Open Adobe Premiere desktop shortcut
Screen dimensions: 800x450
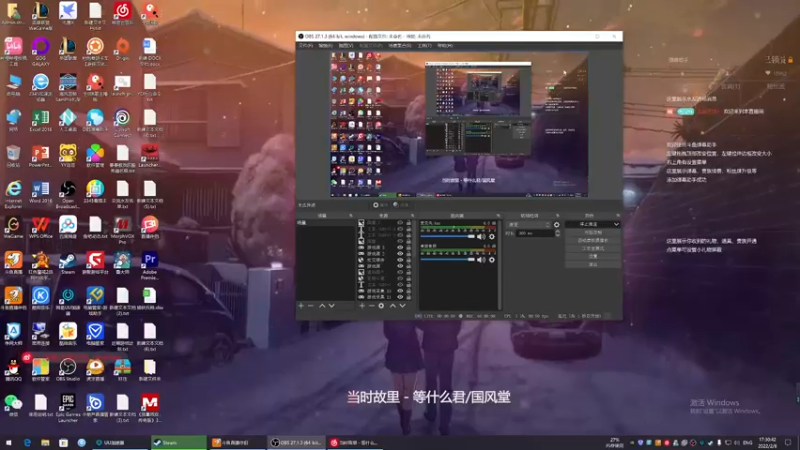coord(149,266)
